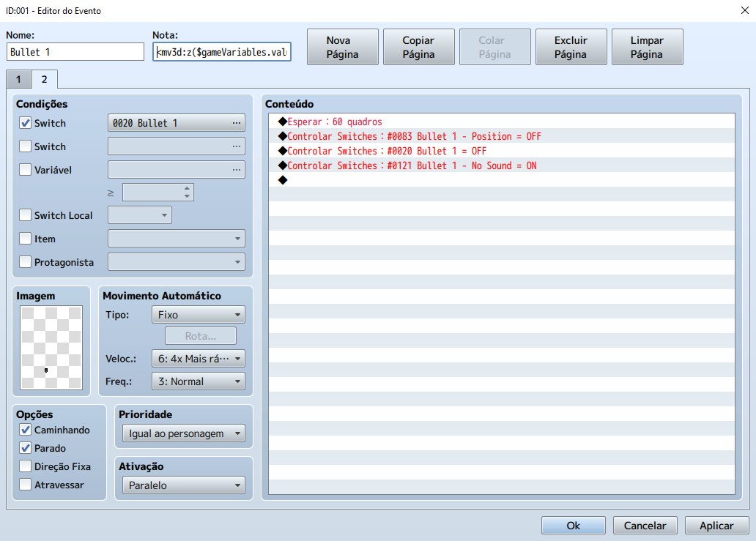Screen dimensions: 756x541
Task: Open the event Imagem thumbnail picker
Action: (x=51, y=347)
